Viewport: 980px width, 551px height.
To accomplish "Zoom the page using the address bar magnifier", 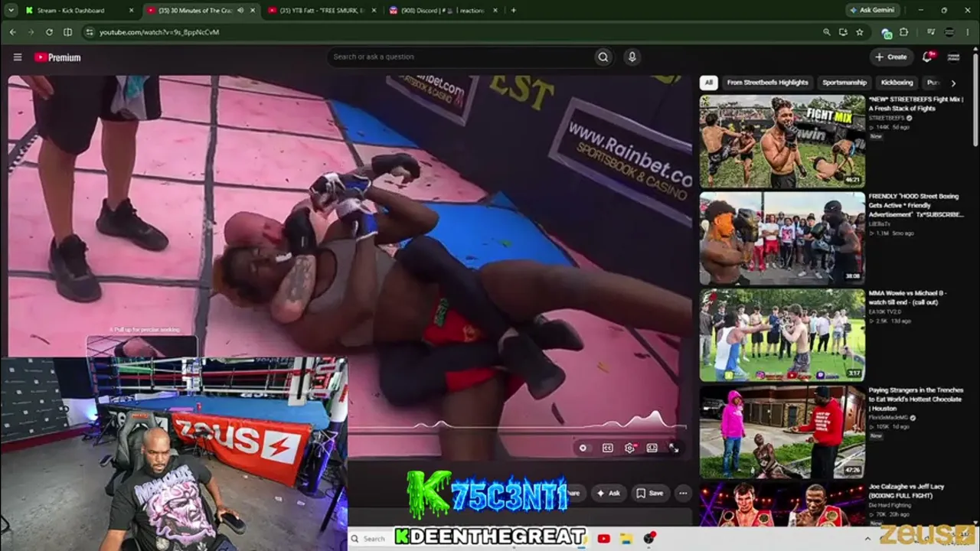I will [826, 32].
